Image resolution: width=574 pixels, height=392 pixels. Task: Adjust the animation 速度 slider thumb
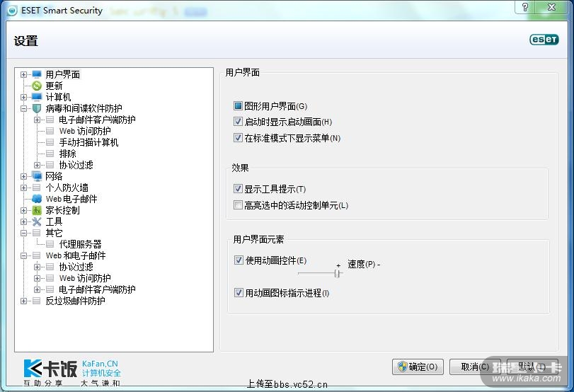(337, 273)
